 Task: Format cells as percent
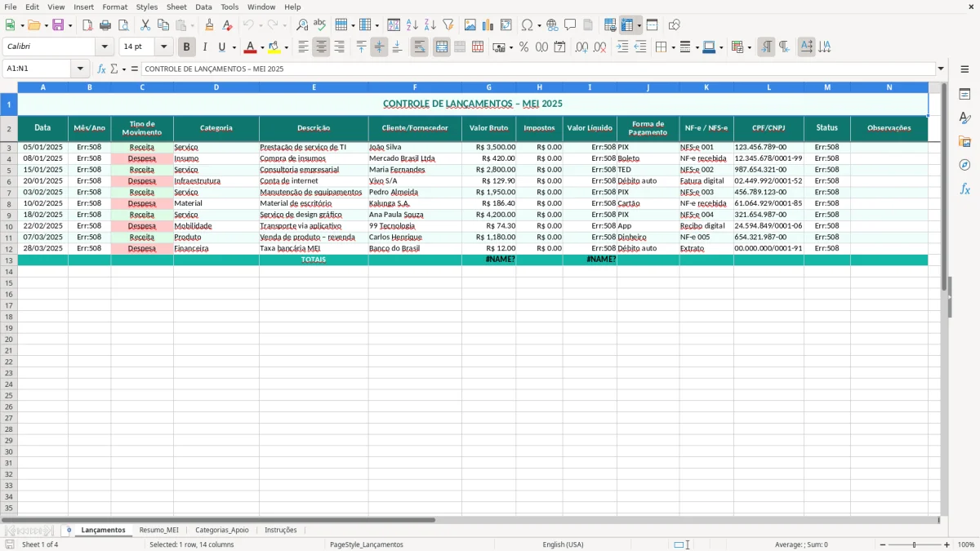pos(523,47)
